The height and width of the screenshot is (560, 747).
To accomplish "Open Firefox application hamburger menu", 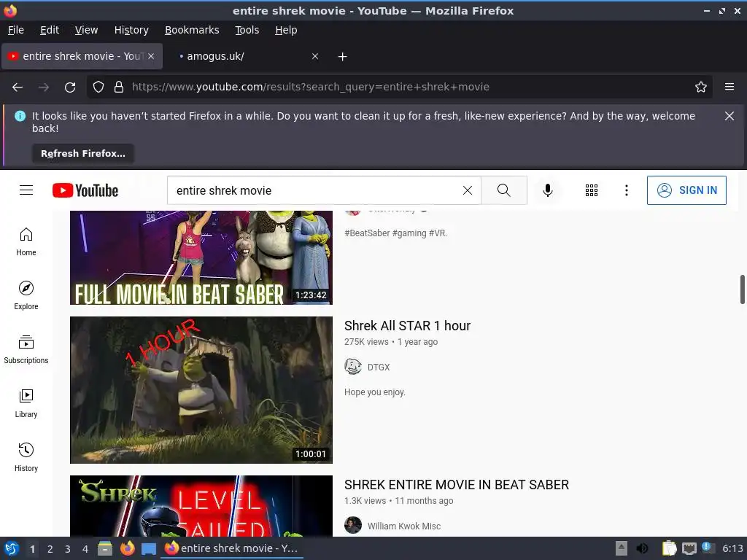I will (729, 87).
